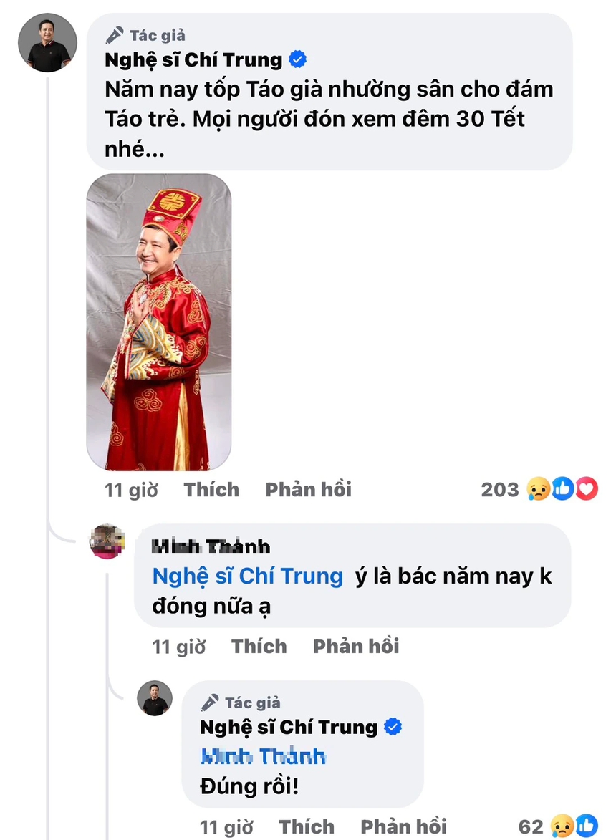Click the blurred Minh Thành mention in the reply
The image size is (616, 840).
264,756
